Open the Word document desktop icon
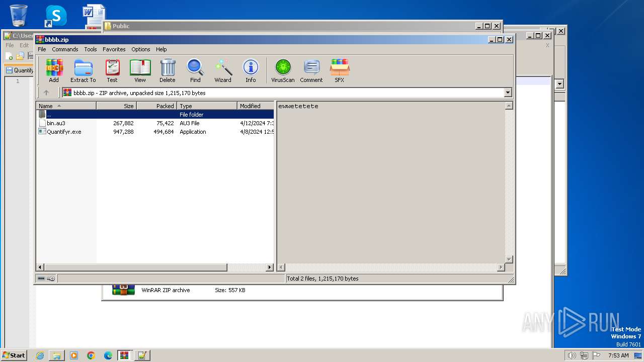This screenshot has height=362, width=644. (x=94, y=16)
